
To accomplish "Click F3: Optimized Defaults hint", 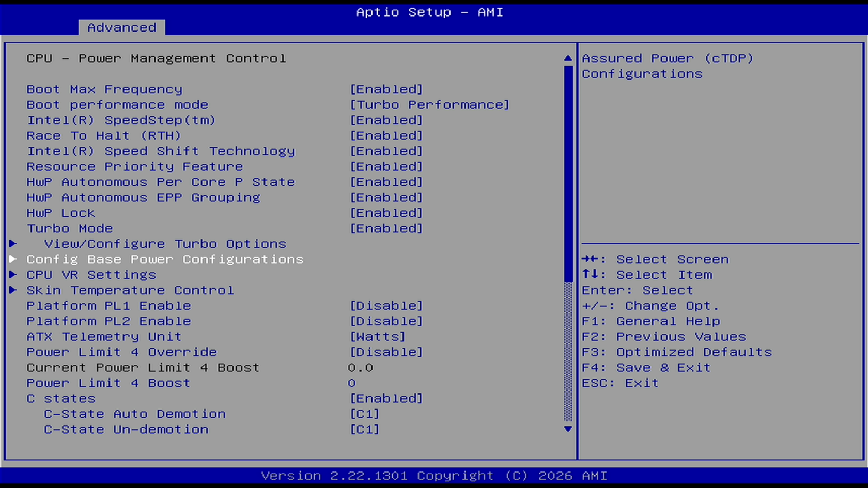I will pos(677,352).
